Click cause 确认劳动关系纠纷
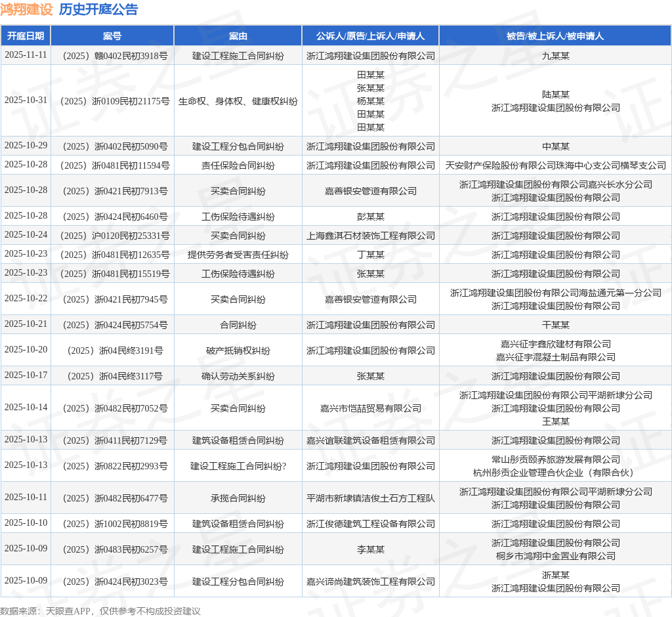The width and height of the screenshot is (672, 617). pos(238,376)
